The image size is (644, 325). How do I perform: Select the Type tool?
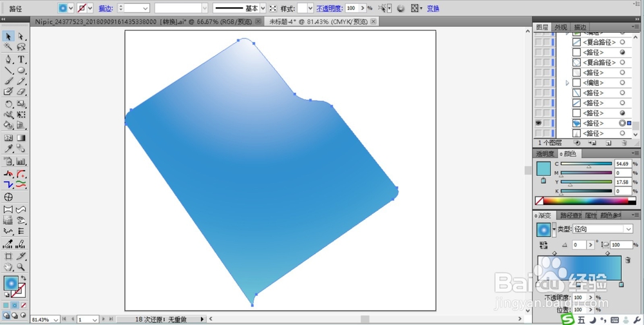[21, 60]
